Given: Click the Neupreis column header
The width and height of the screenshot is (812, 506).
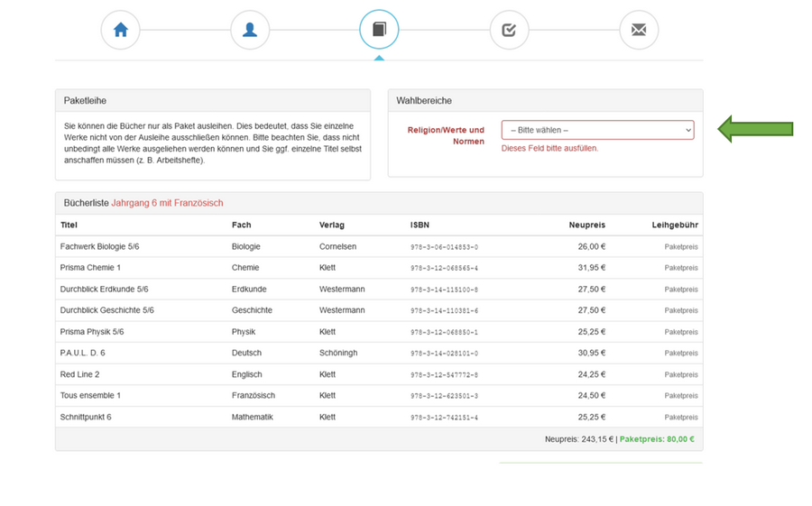Looking at the screenshot, I should point(586,225).
